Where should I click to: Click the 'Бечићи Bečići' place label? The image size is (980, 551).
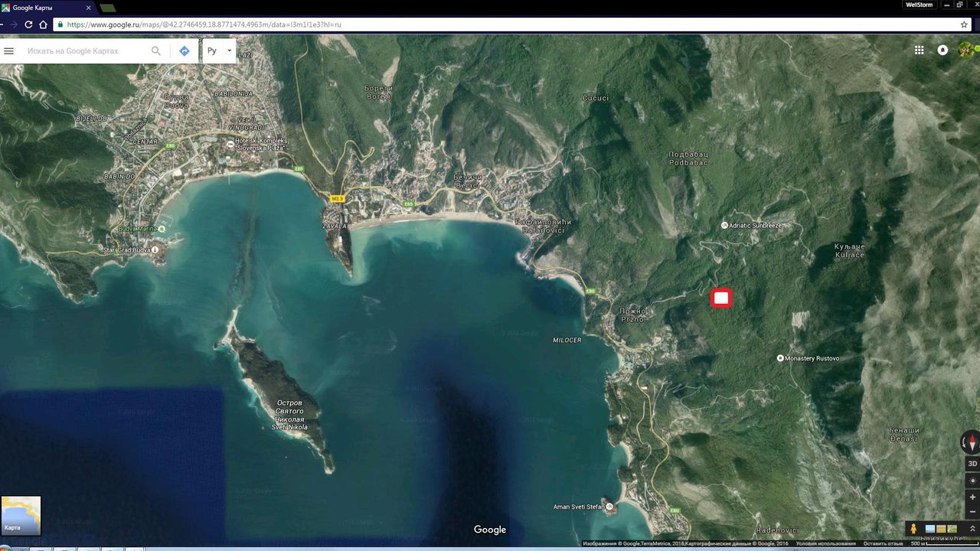pos(468,181)
